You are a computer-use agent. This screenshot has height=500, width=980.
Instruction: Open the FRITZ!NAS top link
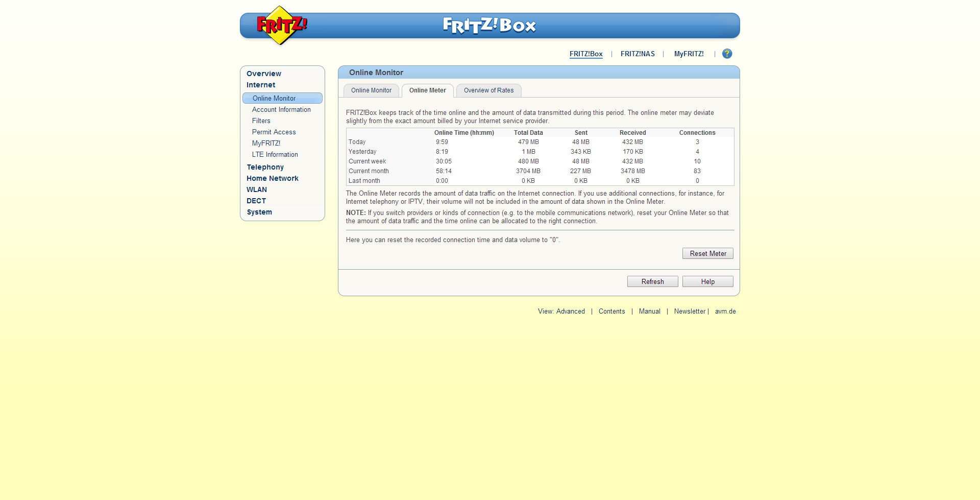[638, 54]
